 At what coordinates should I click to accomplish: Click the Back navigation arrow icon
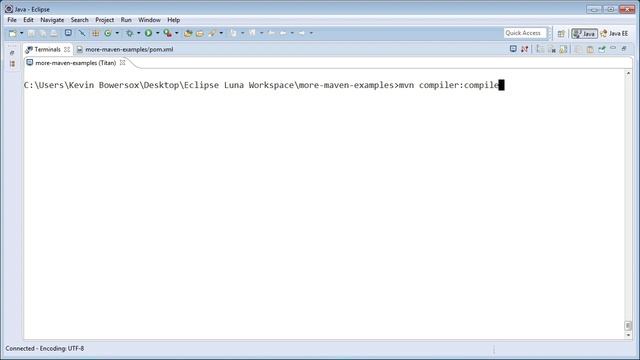282,33
